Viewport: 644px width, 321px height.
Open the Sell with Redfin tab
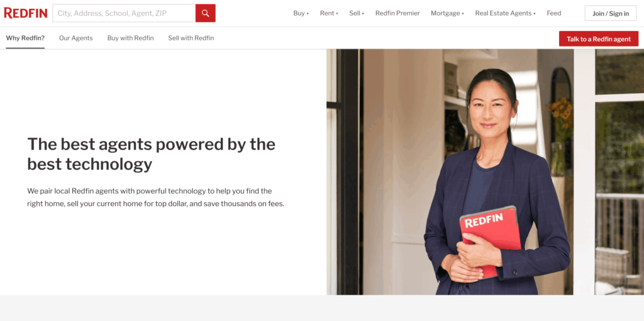pos(191,38)
